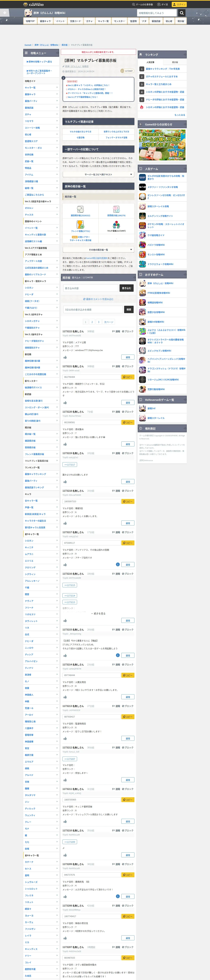Click the comment count bubble icon 1172447
Screen dimensions: 210x980
click(122, 71)
